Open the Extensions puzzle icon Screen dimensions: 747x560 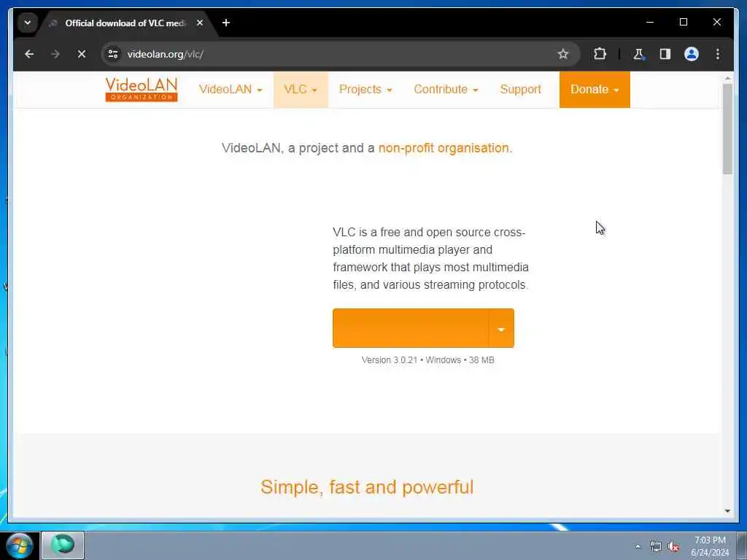coord(600,54)
